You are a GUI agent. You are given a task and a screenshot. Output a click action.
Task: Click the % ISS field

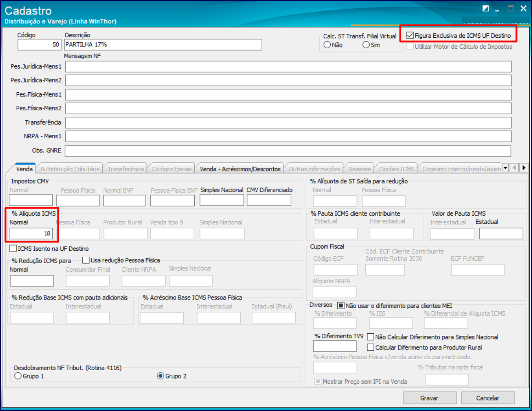(391, 324)
